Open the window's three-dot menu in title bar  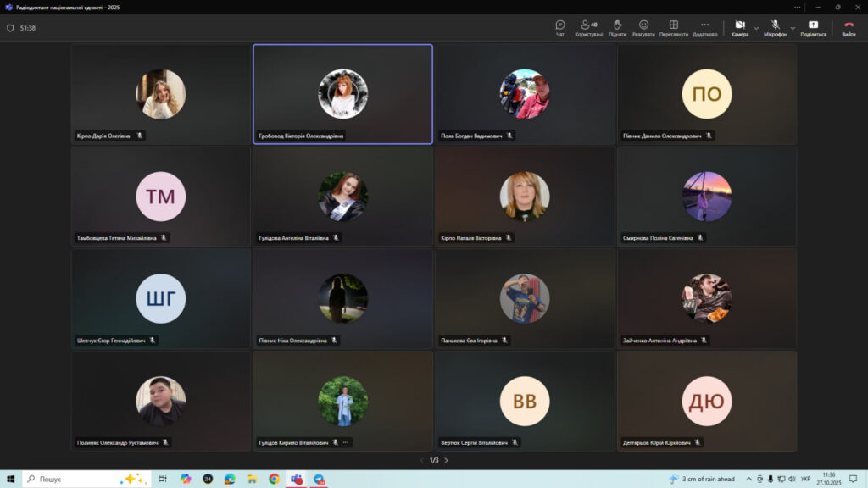797,7
